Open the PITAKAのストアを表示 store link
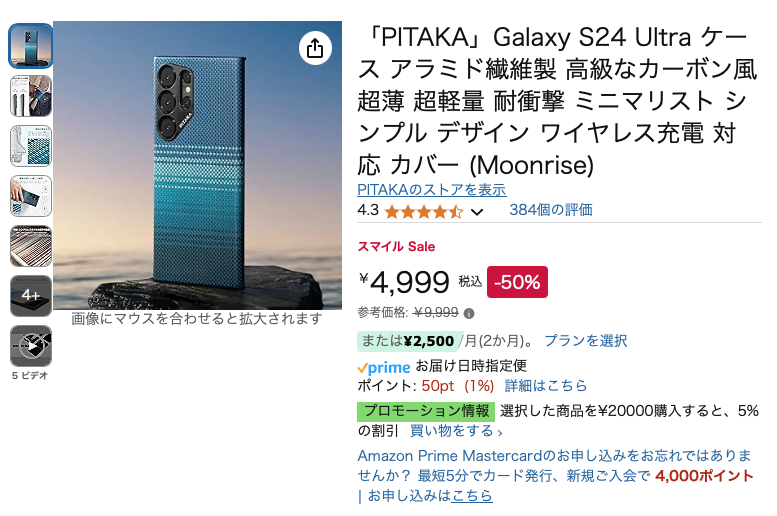Screen dimensions: 777x516 tap(431, 190)
